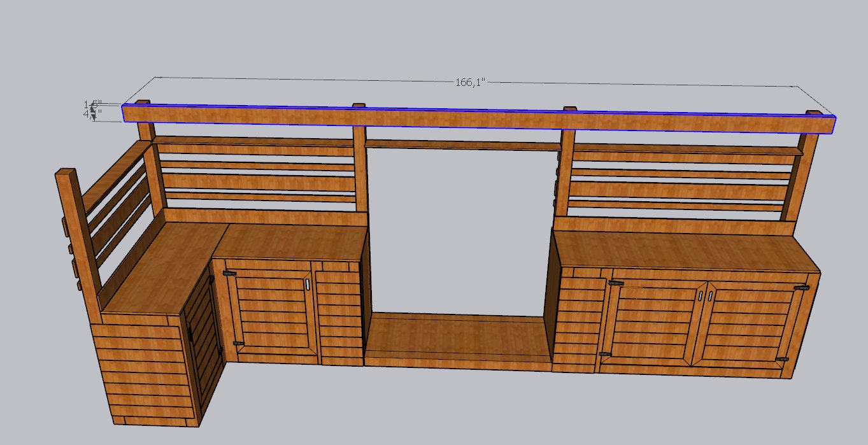Image resolution: width=868 pixels, height=445 pixels.
Task: Select the 1,5" dimension annotation
Action: pos(91,104)
